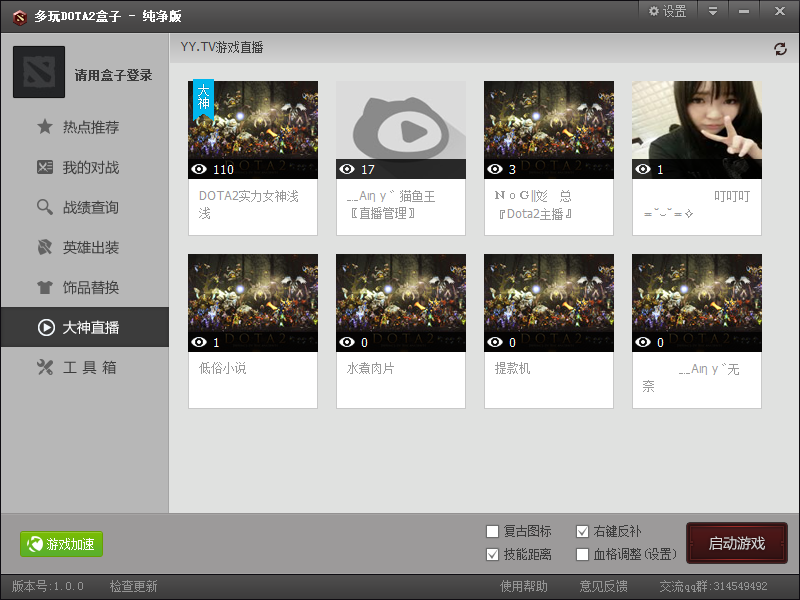
Task: Click the 低俗小说 title text
Action: [222, 368]
